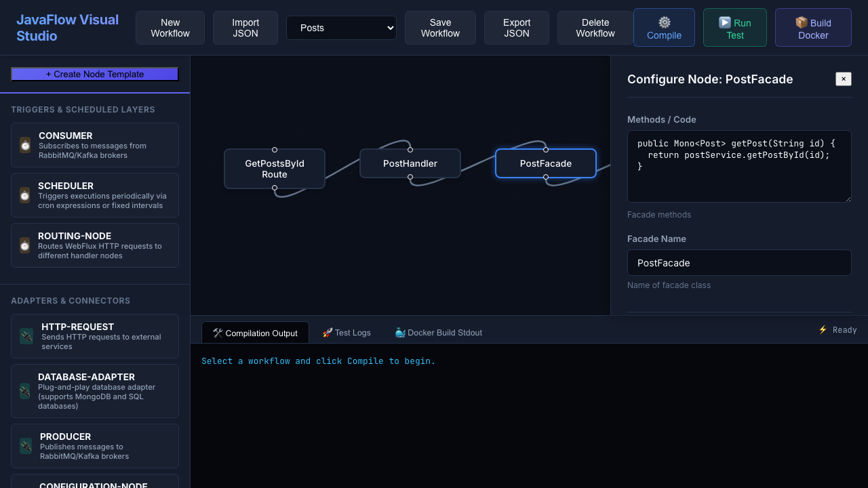Select the PostFacade node on canvas

(546, 163)
